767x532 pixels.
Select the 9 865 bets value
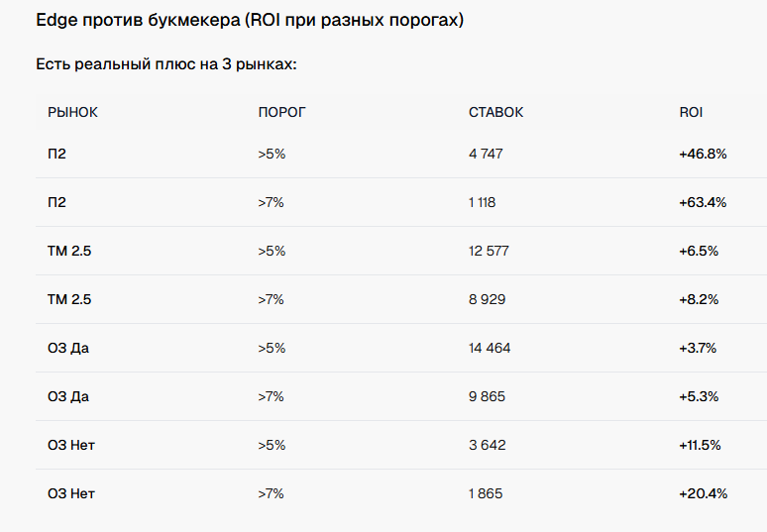pyautogui.click(x=488, y=396)
